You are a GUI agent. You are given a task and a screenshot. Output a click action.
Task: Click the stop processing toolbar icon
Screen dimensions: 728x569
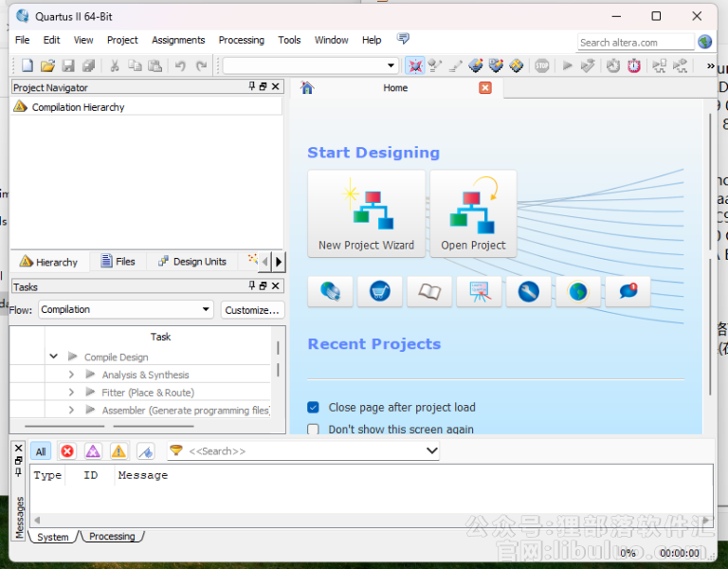pyautogui.click(x=541, y=65)
